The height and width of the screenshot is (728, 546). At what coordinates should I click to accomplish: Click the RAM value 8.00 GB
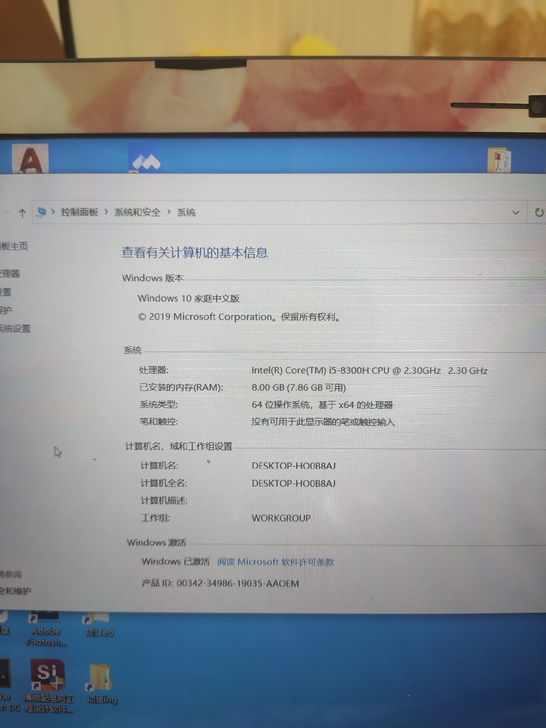(x=299, y=387)
